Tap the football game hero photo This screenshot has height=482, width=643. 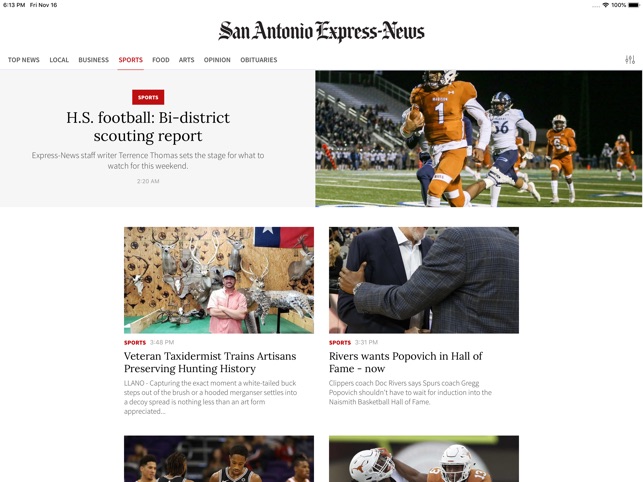[479, 139]
